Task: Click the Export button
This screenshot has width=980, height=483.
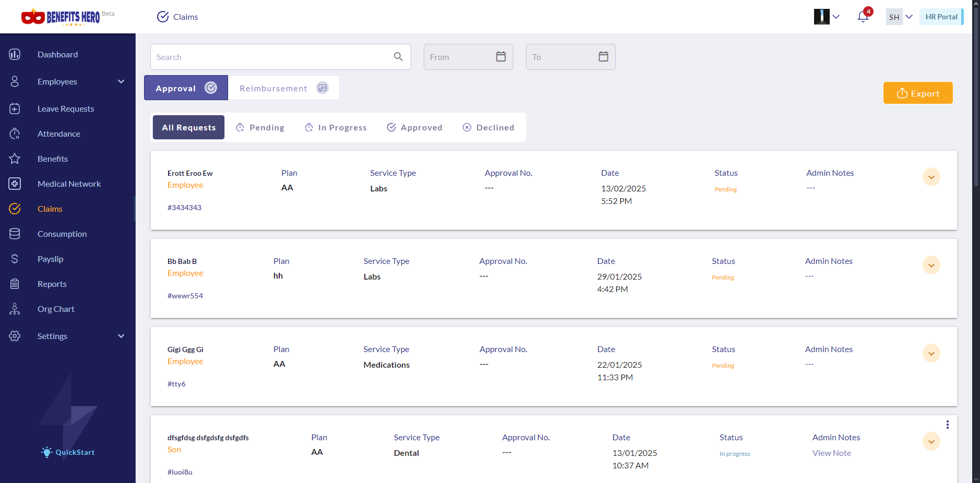Action: [x=917, y=93]
